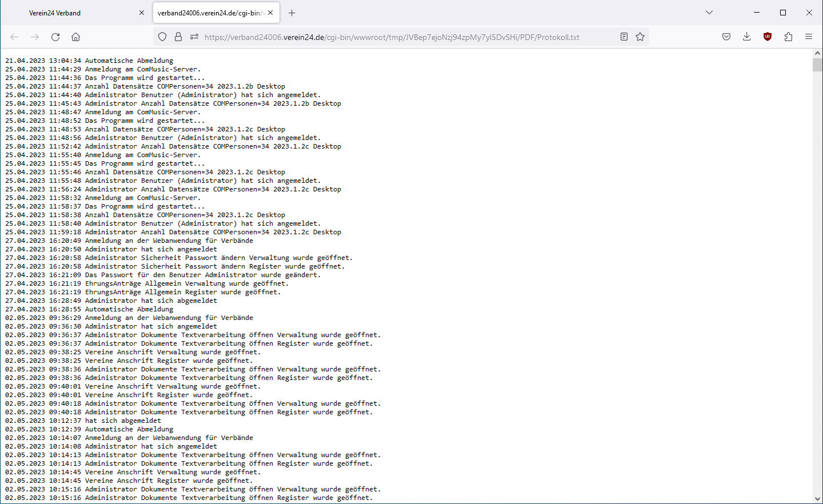Viewport: 823px width, 504px height.
Task: Close the Verein24 Verband tab
Action: tap(142, 13)
